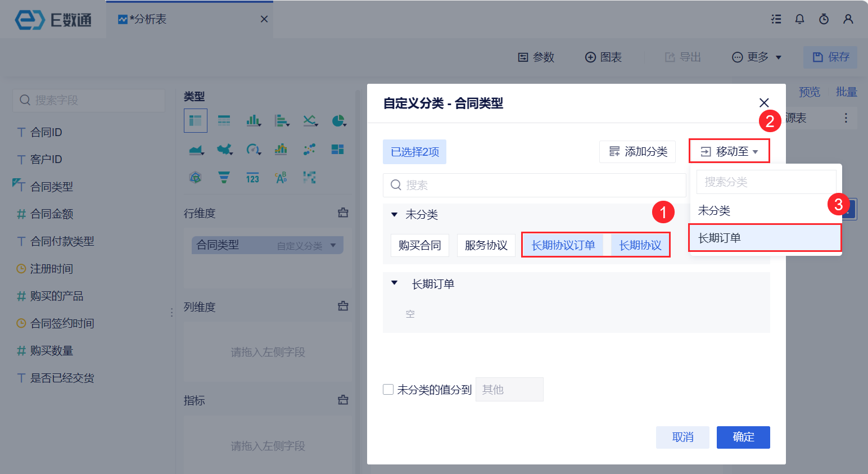Screen dimensions: 868x474
Task: Click the indicator section settings icon
Action: 343,400
